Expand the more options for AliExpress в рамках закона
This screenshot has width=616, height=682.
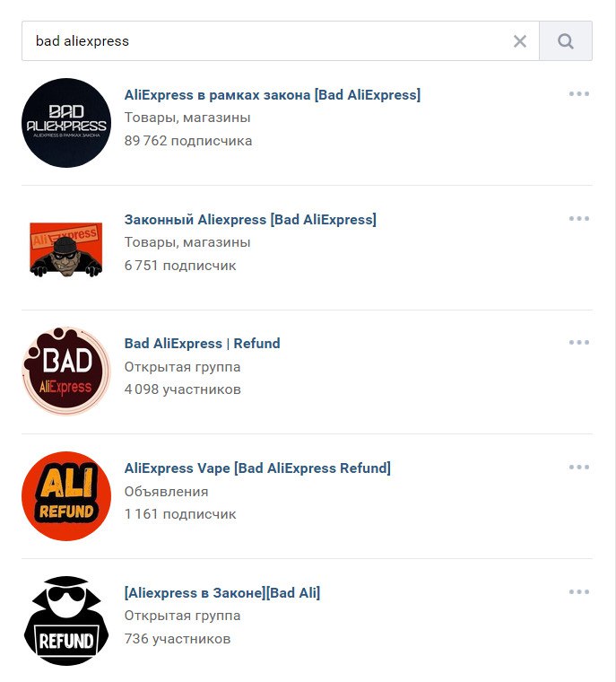[x=578, y=93]
